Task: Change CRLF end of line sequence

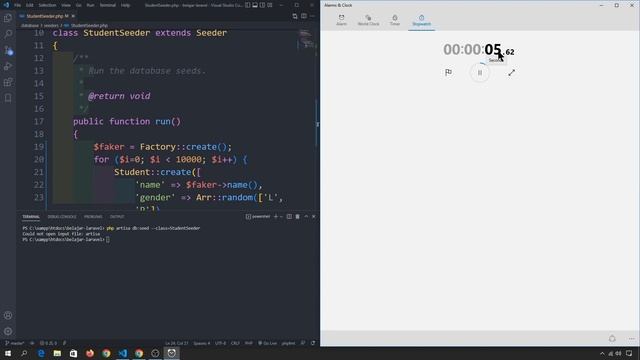Action: click(x=236, y=343)
